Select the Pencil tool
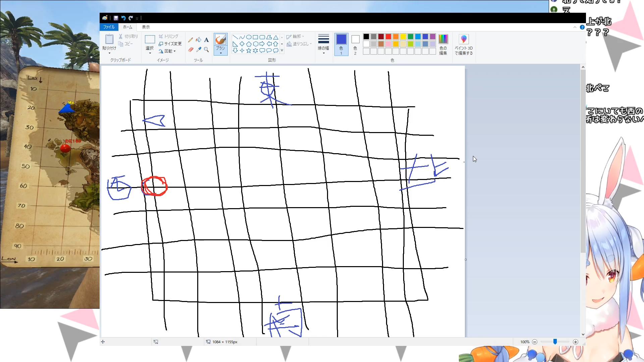The image size is (644, 362). pyautogui.click(x=191, y=40)
